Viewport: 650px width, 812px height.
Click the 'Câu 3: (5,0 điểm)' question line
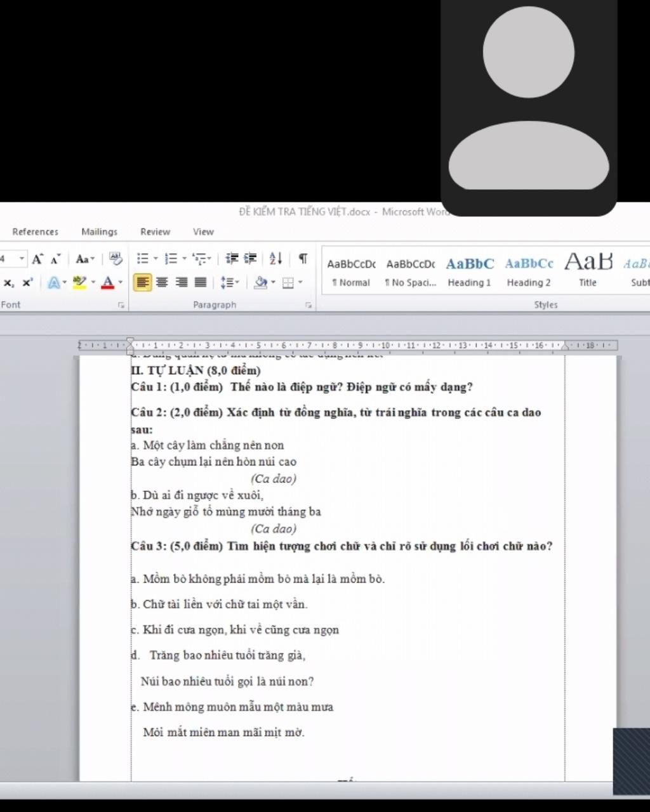[x=342, y=546]
